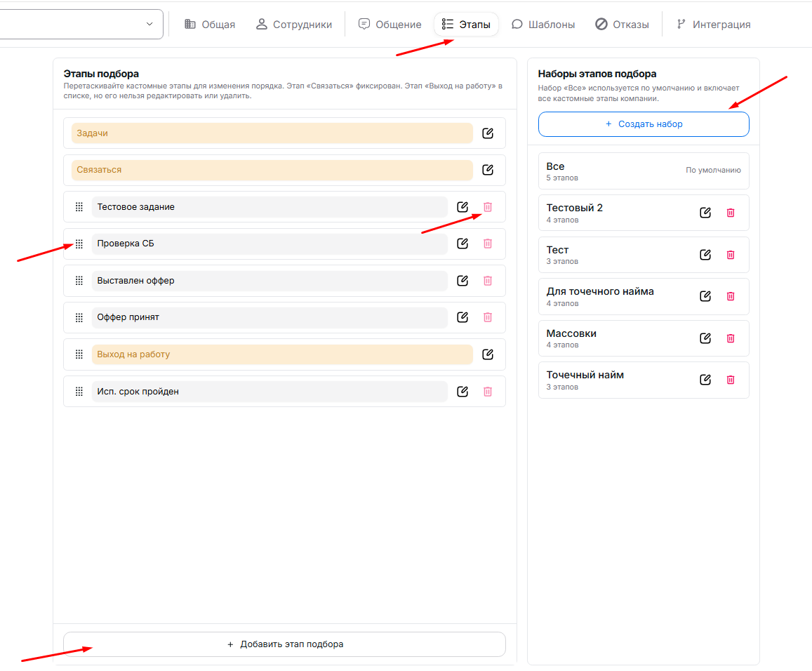Click the drag handle for «Оффер принят»
This screenshot has height=671, width=812.
pyautogui.click(x=79, y=318)
